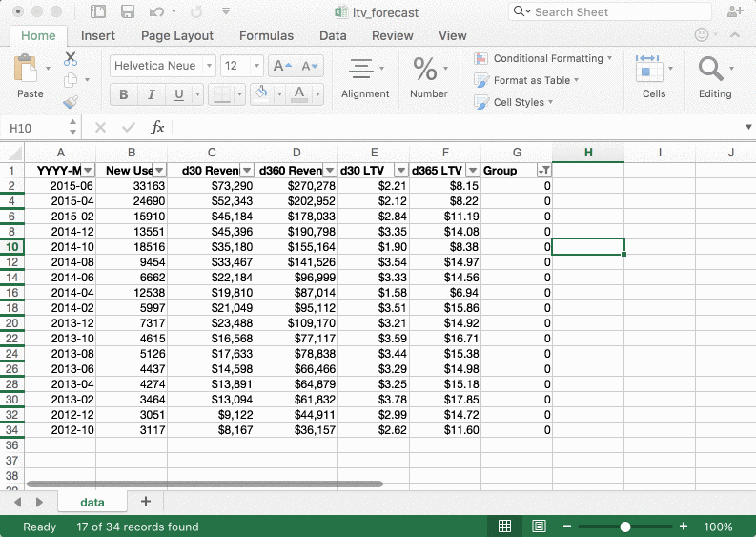Open Format as Table menu
This screenshot has width=756, height=537.
pyautogui.click(x=526, y=80)
